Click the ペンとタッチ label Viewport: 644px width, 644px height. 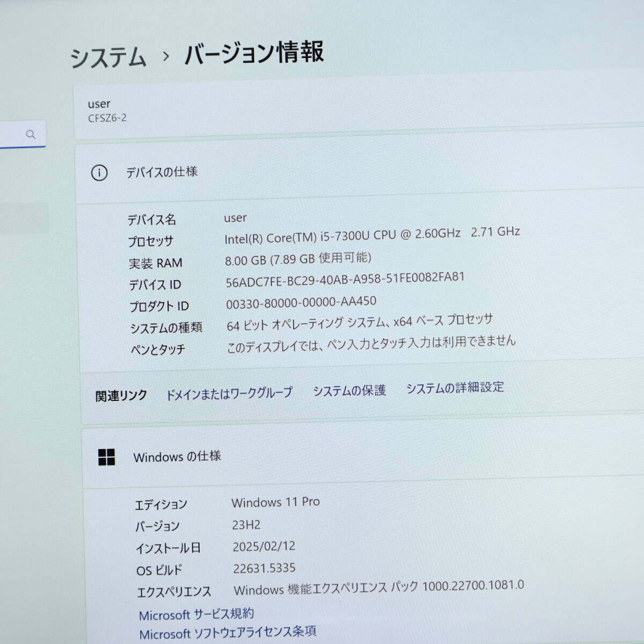[158, 350]
